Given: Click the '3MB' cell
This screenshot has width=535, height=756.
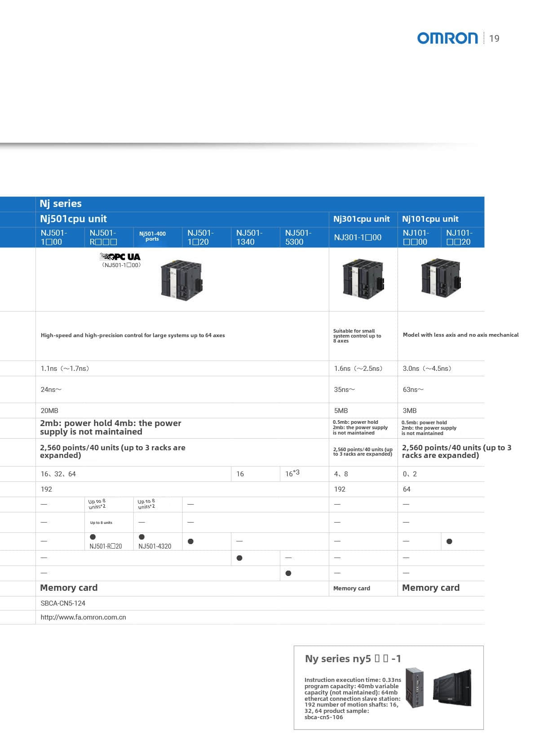Looking at the screenshot, I should point(410,410).
